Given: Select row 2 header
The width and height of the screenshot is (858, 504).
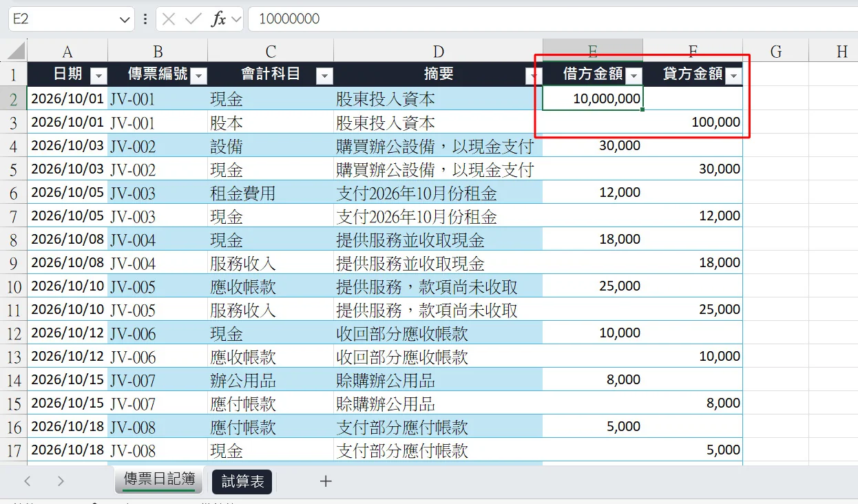Looking at the screenshot, I should pos(14,99).
